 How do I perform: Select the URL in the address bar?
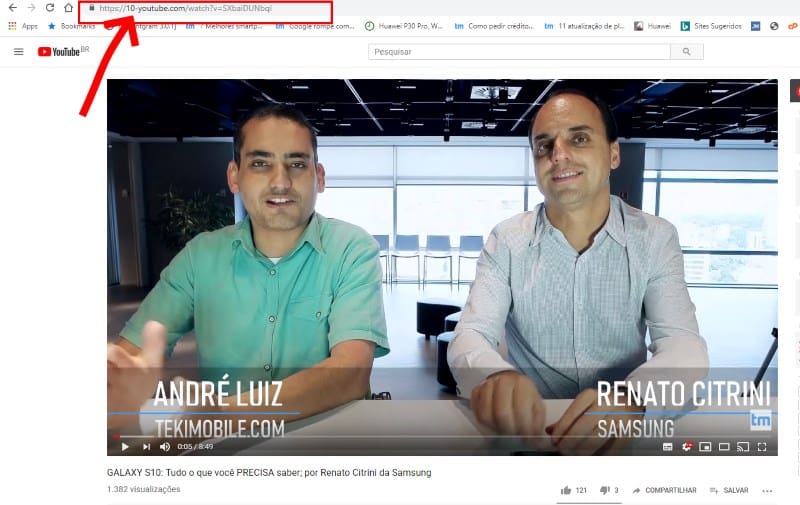tap(186, 8)
